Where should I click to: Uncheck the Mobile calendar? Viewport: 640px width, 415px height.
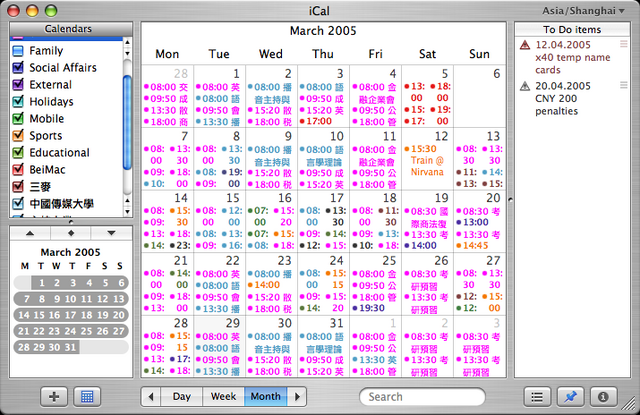18,118
